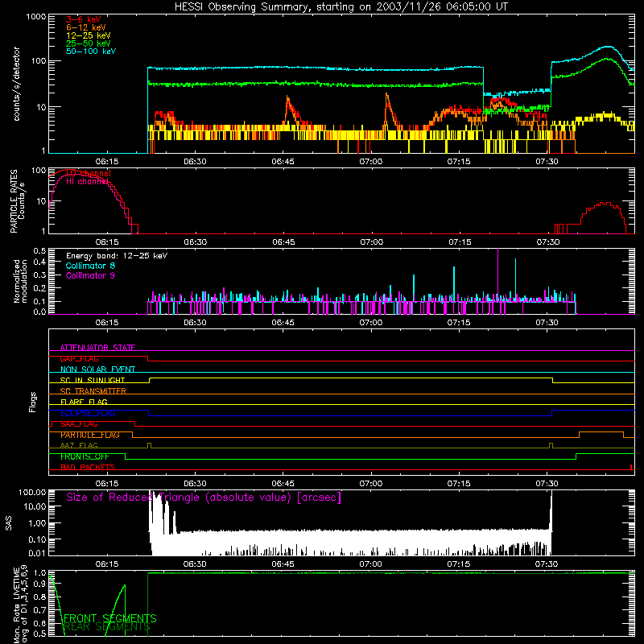Click 07:30 label under the Flags panel
Screen dimensions: 644x644
pyautogui.click(x=547, y=484)
